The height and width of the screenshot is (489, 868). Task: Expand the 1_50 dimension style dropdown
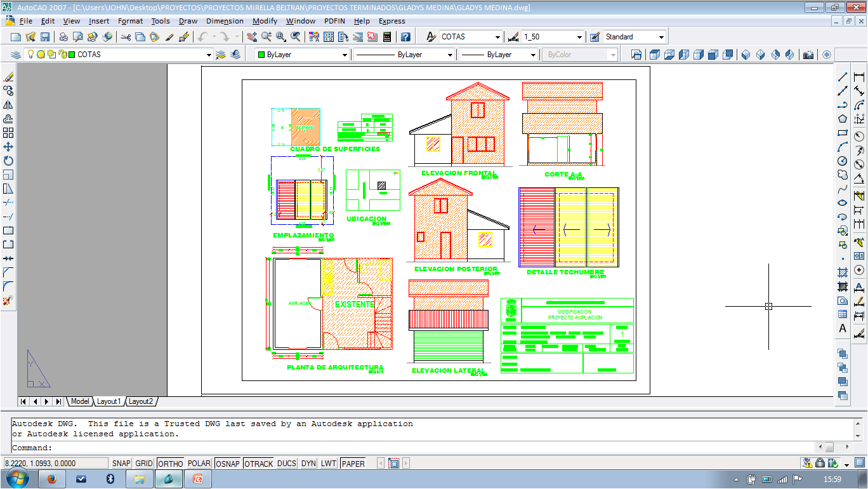point(579,37)
